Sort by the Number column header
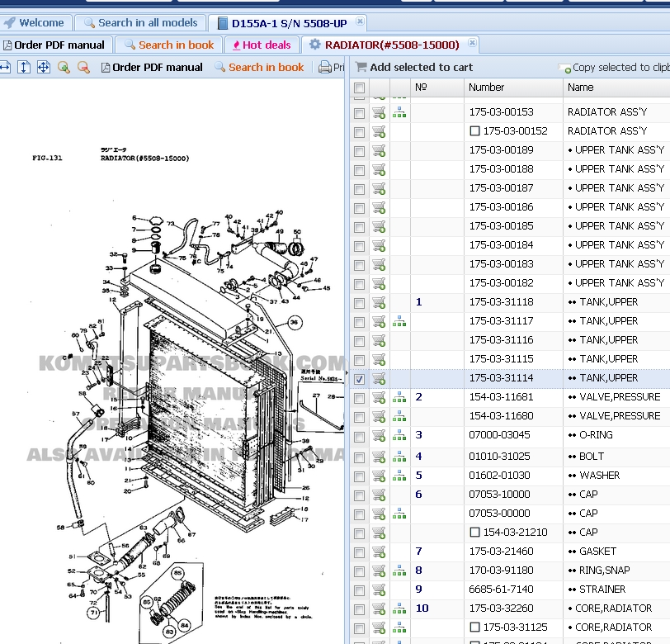Image resolution: width=670 pixels, height=644 pixels. pos(513,88)
